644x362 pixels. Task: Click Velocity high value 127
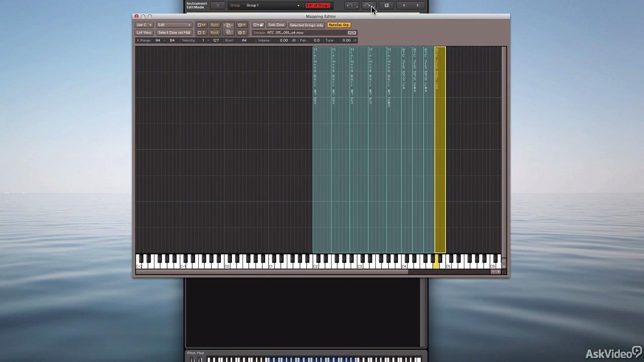point(216,40)
